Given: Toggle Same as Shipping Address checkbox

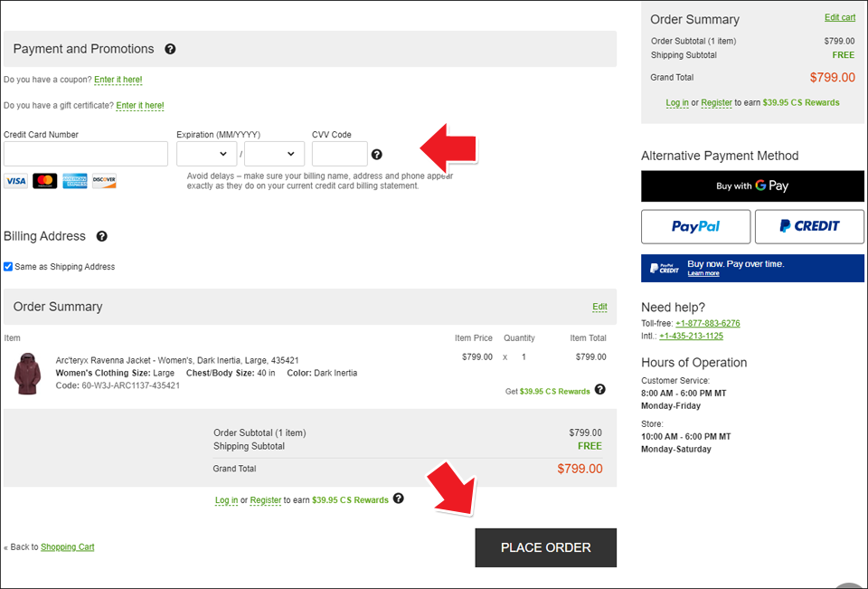Looking at the screenshot, I should click(8, 267).
